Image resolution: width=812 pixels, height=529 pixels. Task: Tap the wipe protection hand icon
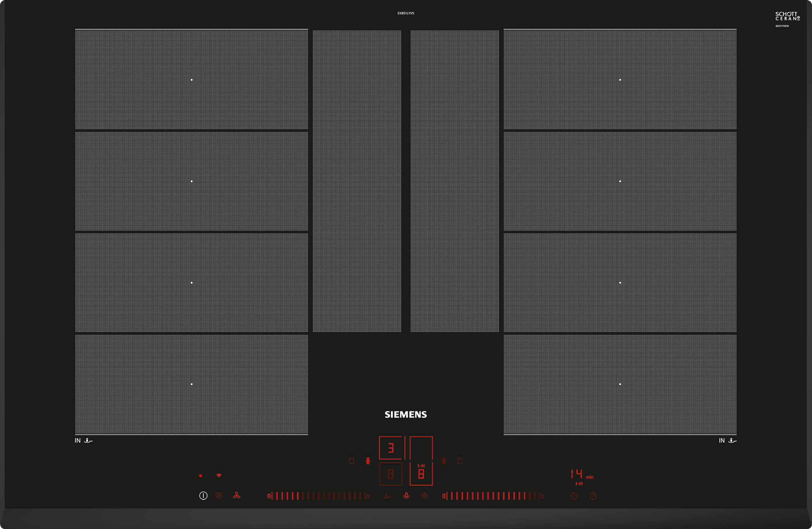(219, 496)
